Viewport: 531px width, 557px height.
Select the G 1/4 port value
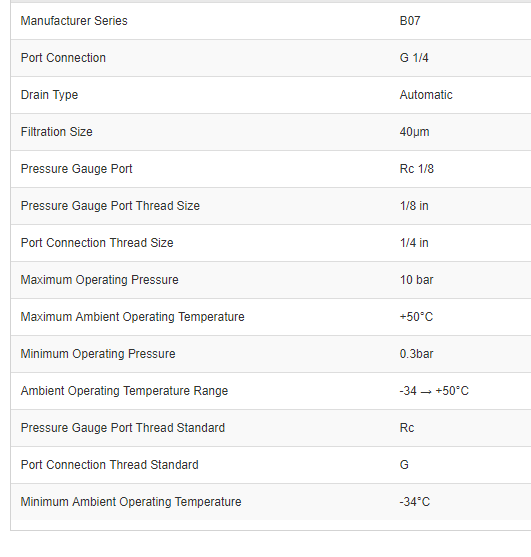point(414,58)
